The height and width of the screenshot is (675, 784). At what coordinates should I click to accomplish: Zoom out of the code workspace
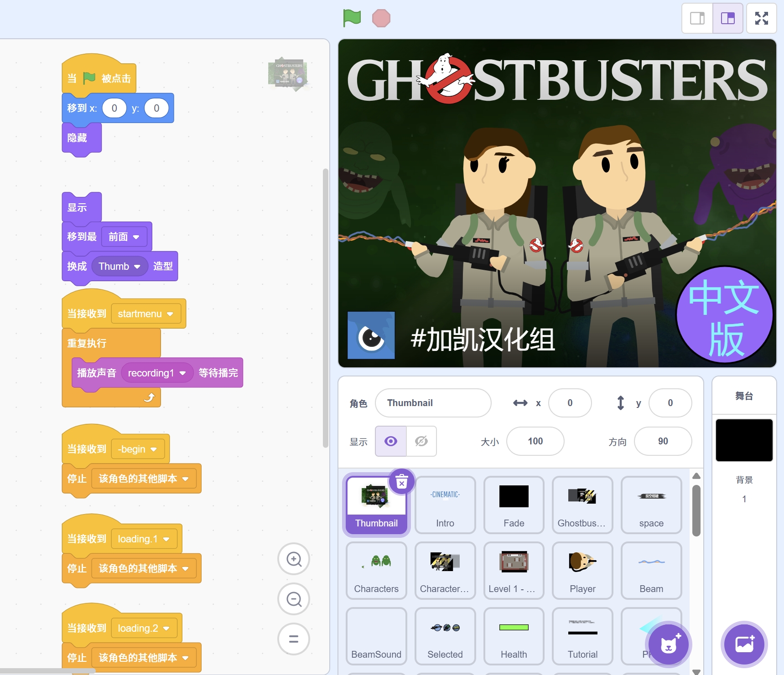[x=294, y=599]
